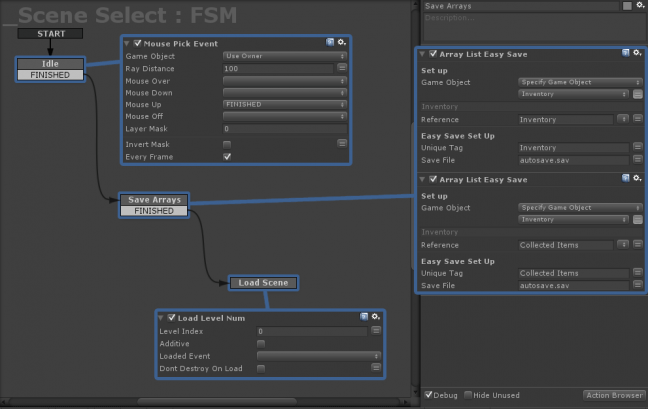Collapse second Array List Easy Save action
648x409 pixels.
point(422,179)
